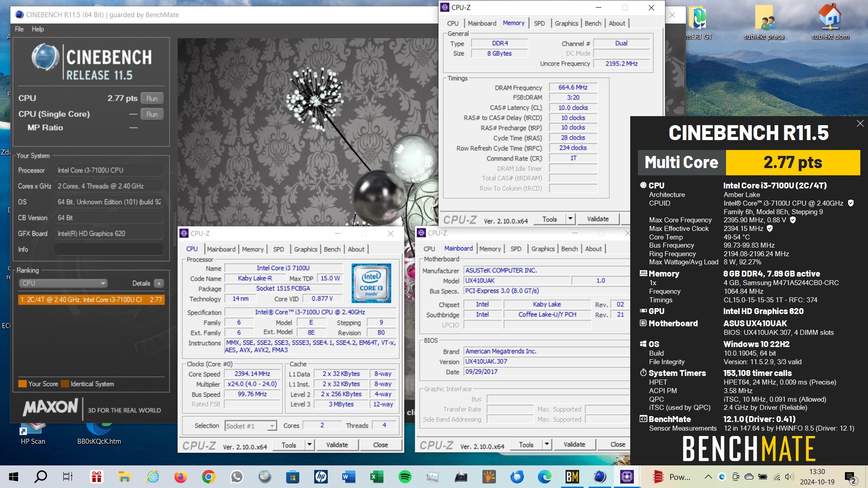Click the orange Your Score legend swatch
Screen dimensions: 868x488
click(22, 384)
